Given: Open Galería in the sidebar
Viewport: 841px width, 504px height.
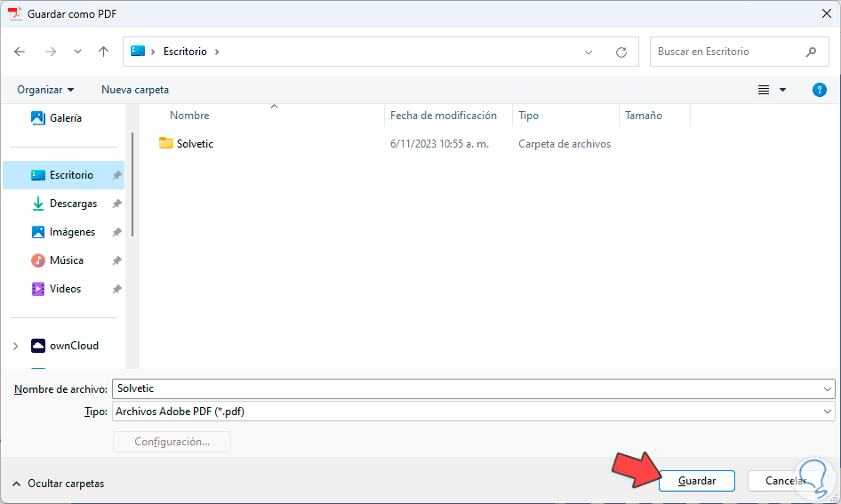Looking at the screenshot, I should (56, 118).
